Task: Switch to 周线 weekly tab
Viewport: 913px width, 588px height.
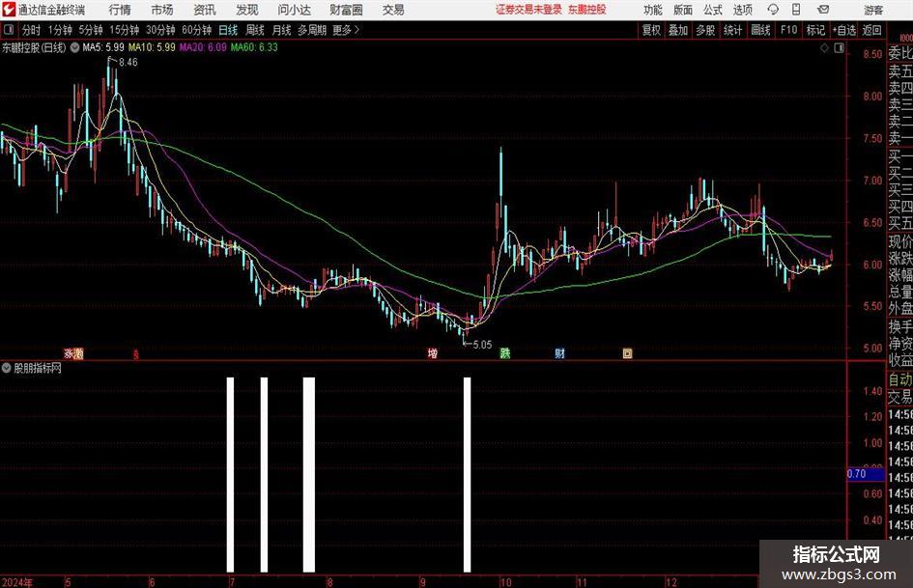Action: tap(255, 30)
